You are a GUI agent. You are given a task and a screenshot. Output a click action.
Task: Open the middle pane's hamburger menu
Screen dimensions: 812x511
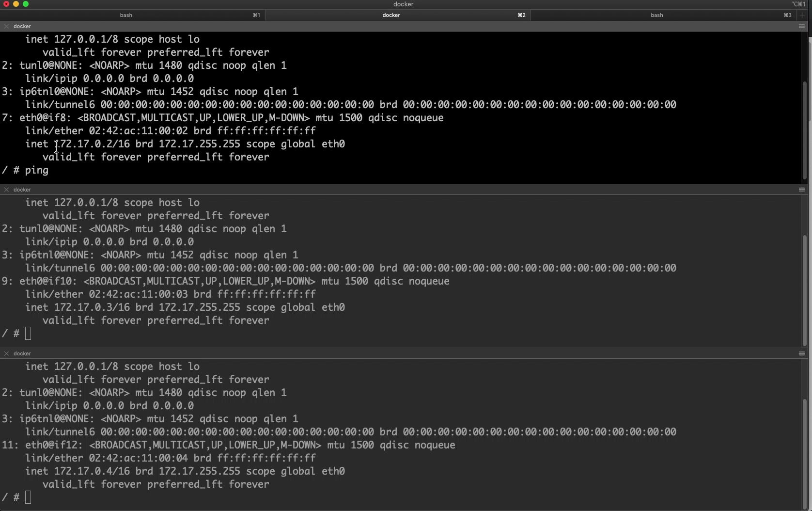point(801,190)
